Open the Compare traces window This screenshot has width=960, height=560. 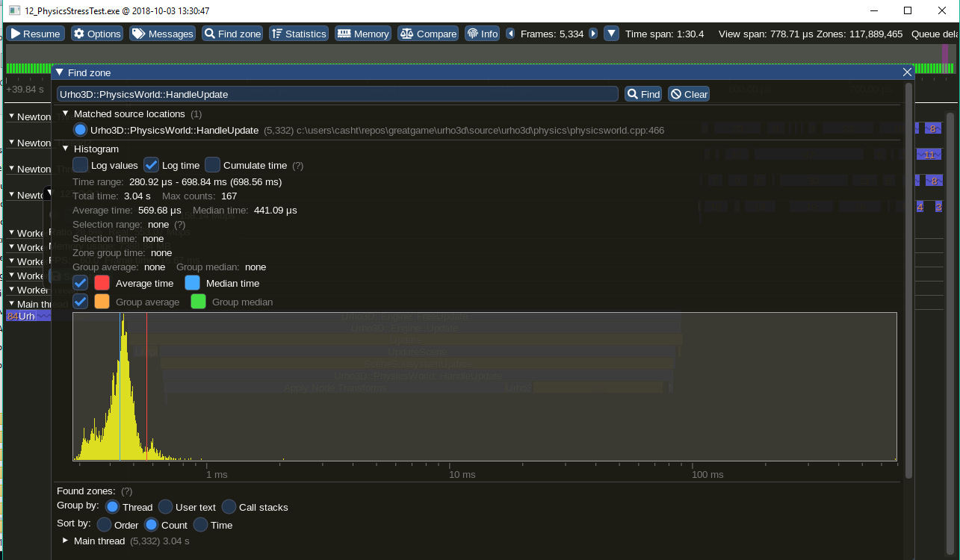pyautogui.click(x=428, y=34)
